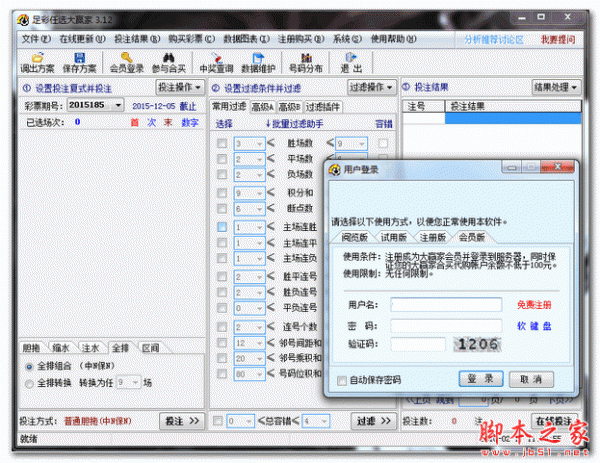The image size is (600, 463).
Task: Toggle checkbox for 胜场数 filter
Action: [x=222, y=143]
